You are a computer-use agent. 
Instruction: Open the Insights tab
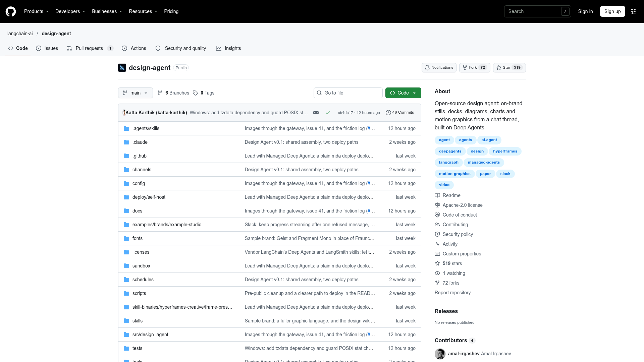(228, 48)
